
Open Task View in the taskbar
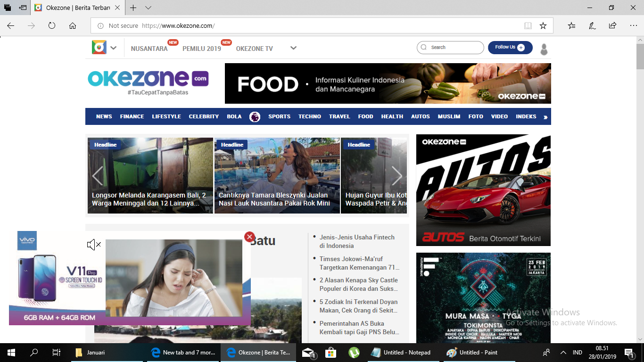click(56, 353)
